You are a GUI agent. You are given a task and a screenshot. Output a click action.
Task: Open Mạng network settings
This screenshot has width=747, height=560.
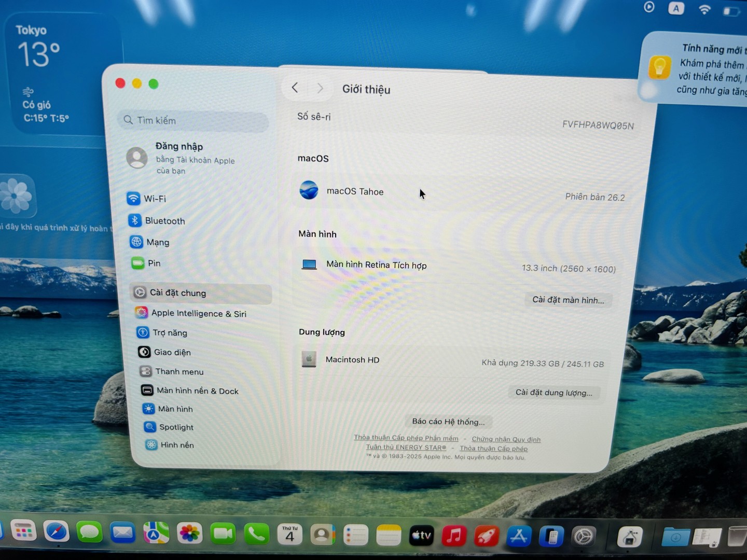click(x=157, y=242)
